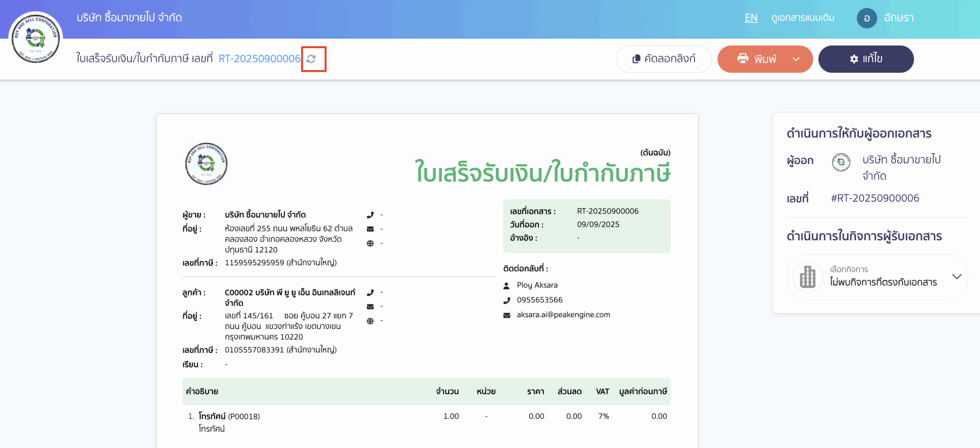Switch language to EN
Image resolution: width=980 pixels, height=448 pixels.
(x=751, y=18)
